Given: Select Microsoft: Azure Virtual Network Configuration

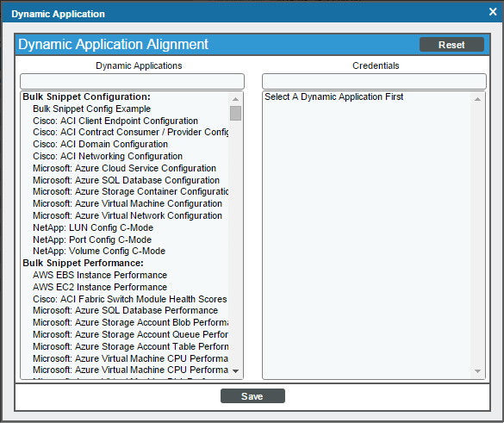Looking at the screenshot, I should click(x=128, y=215).
